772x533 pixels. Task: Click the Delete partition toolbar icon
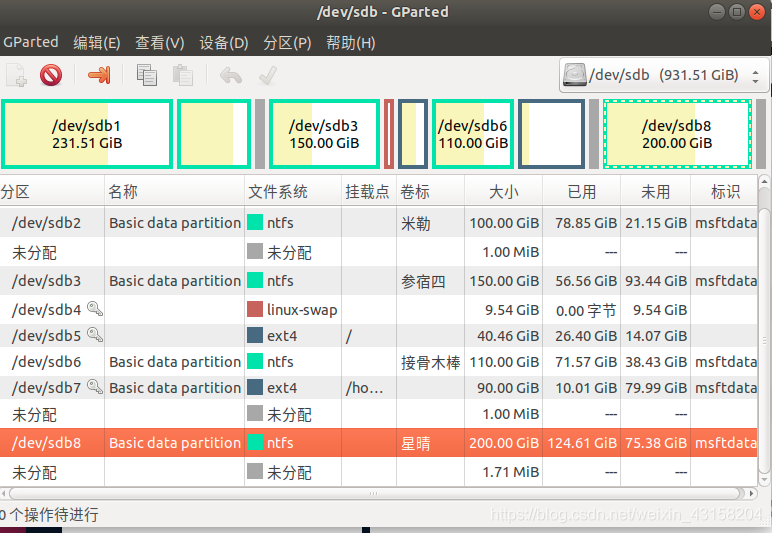pos(51,75)
